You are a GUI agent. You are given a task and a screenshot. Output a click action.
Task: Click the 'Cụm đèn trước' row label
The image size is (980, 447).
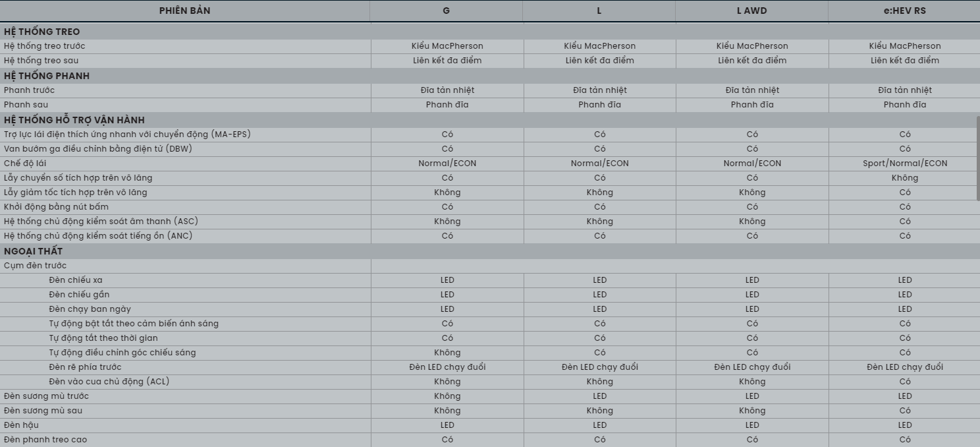point(35,266)
